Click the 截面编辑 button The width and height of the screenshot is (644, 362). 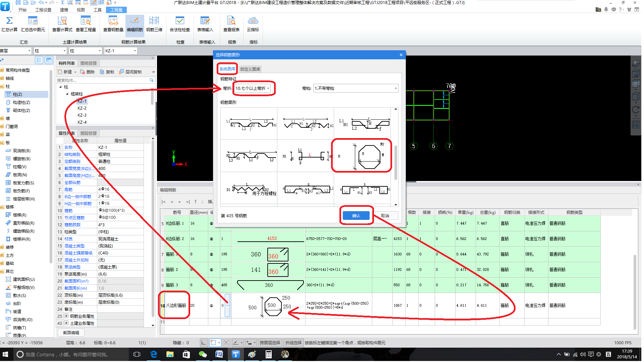click(x=71, y=333)
